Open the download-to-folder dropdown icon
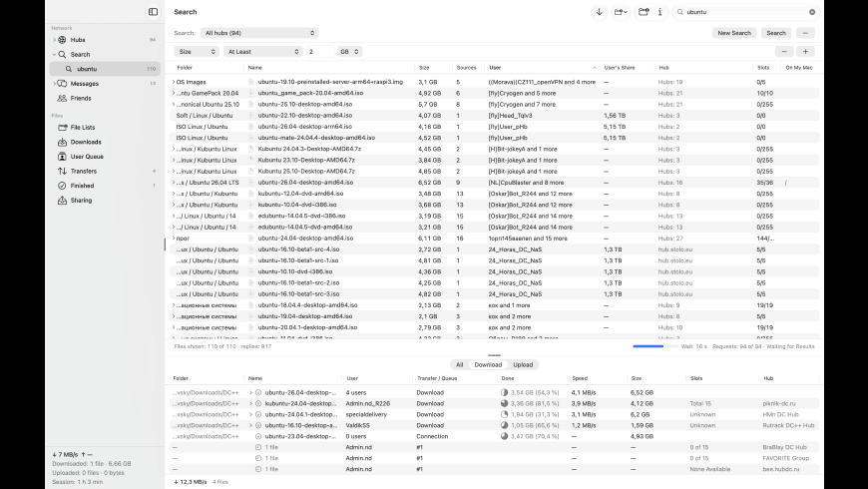The height and width of the screenshot is (489, 868). pos(621,12)
